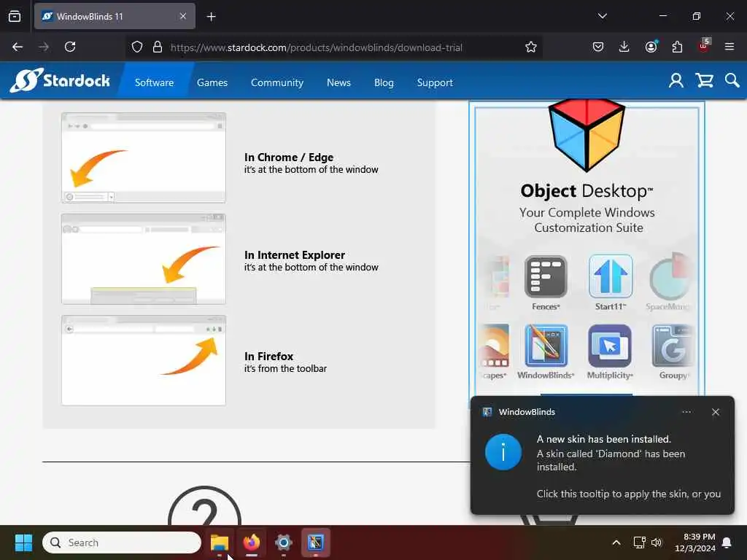
Task: Click the Object Desktop cube logo
Action: point(587,135)
